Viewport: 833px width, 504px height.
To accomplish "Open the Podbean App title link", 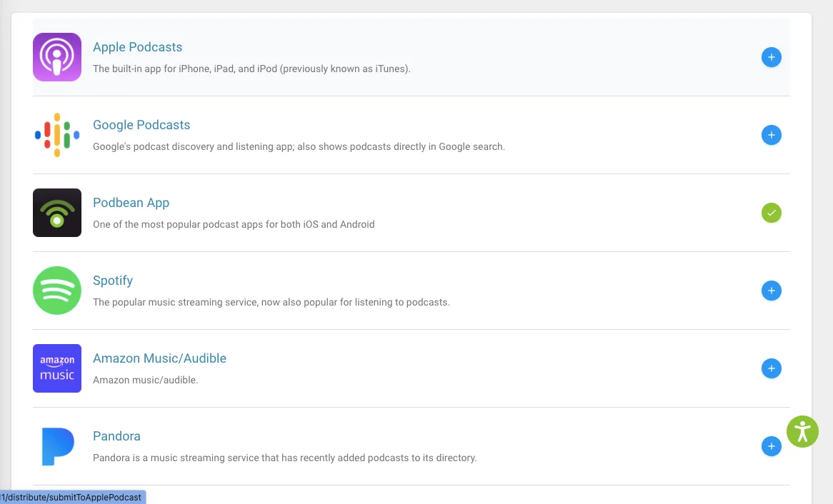I will pos(131,203).
